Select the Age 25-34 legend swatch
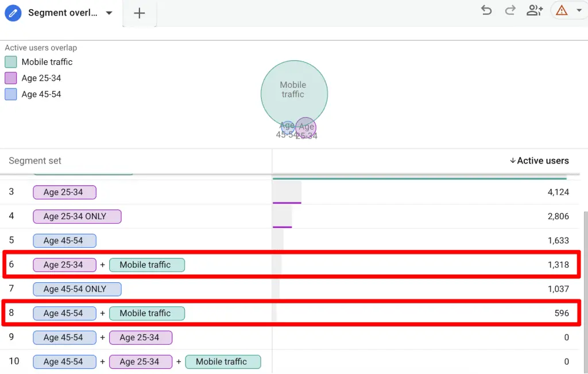 (11, 77)
